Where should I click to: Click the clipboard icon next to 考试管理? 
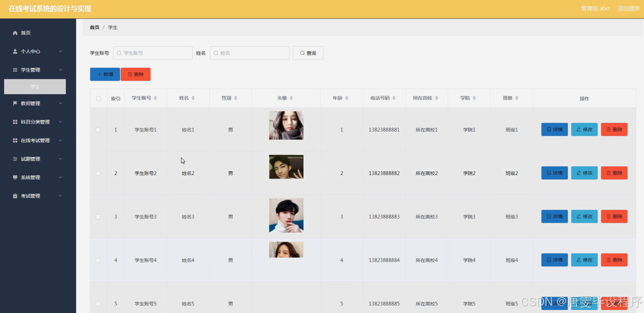click(15, 196)
